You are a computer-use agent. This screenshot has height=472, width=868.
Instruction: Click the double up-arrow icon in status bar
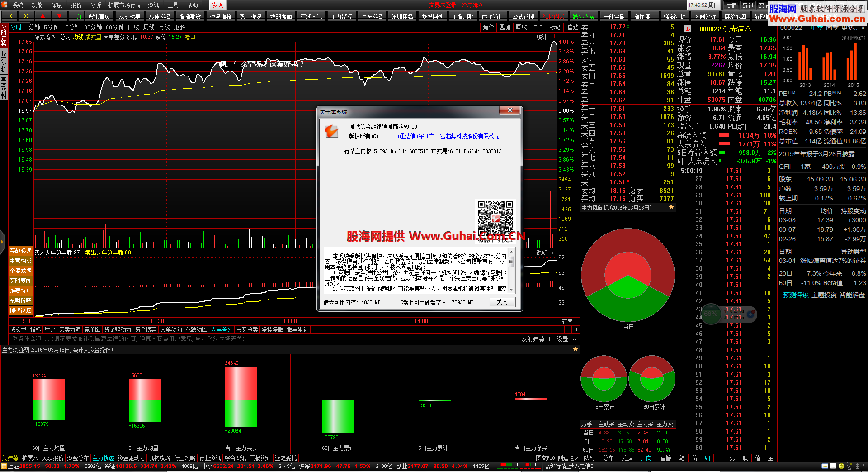coord(857,467)
